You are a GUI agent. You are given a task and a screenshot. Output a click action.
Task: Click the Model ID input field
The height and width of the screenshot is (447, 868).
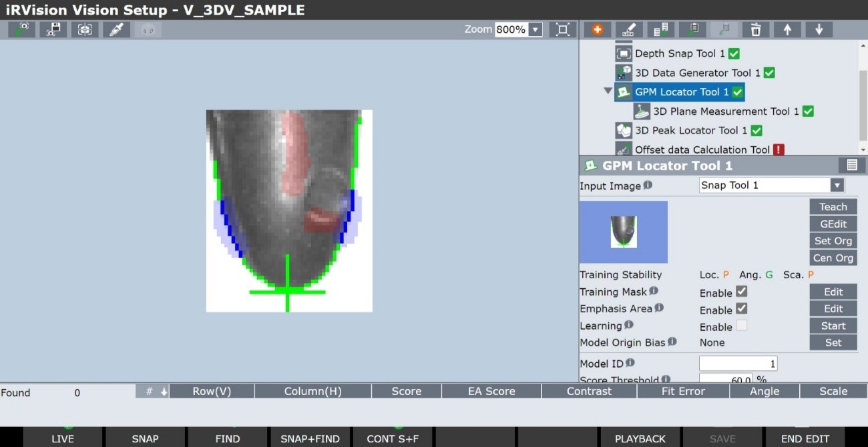[738, 364]
